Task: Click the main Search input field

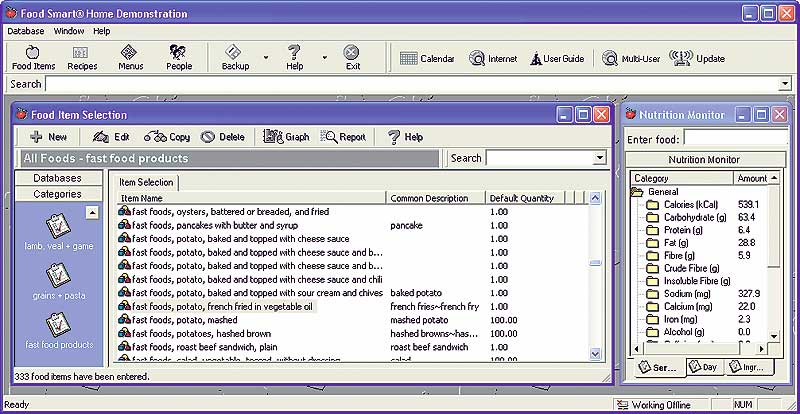Action: 411,84
